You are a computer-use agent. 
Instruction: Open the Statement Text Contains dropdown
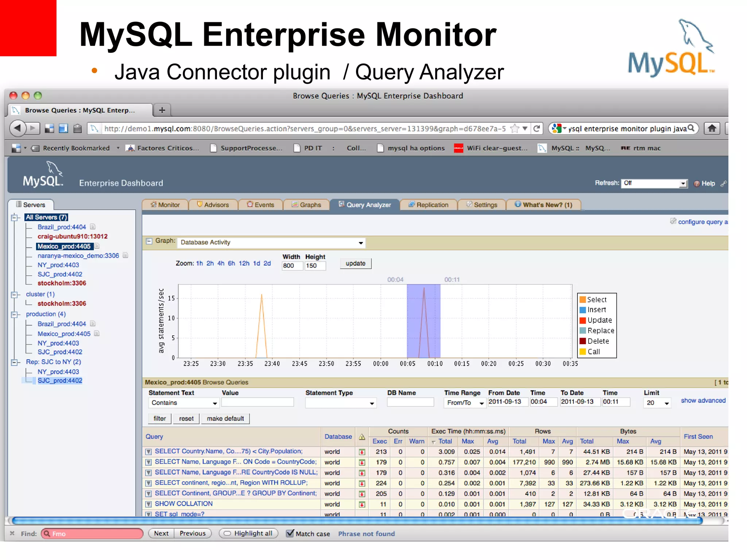tap(183, 402)
